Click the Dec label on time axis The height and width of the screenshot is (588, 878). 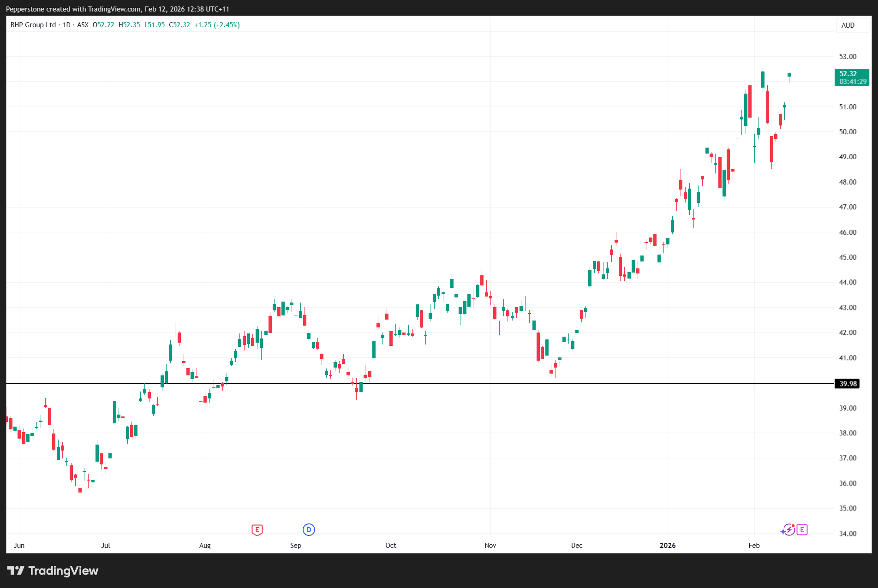(576, 546)
